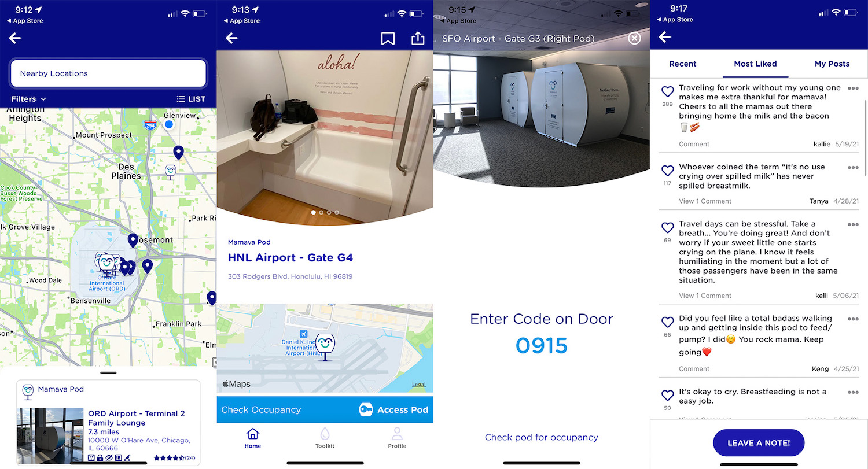The width and height of the screenshot is (868, 469).
Task: Tap the Mamava pod marker near Des Plaines
Action: (x=171, y=171)
